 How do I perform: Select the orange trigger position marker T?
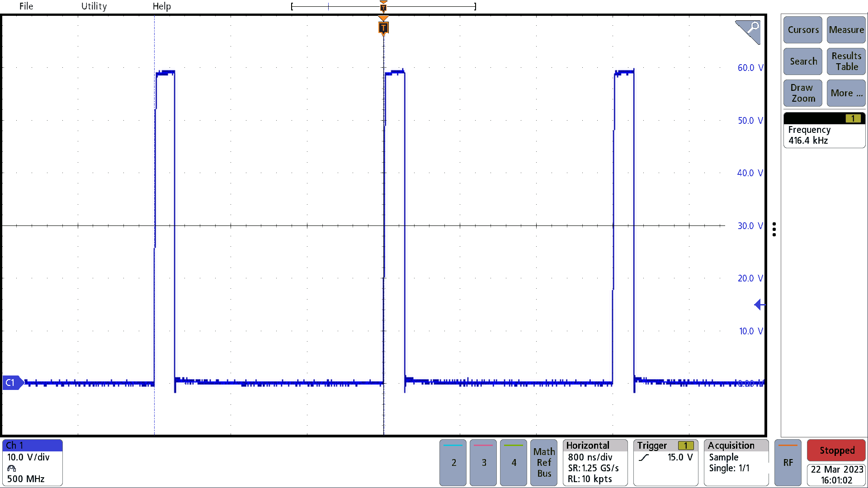[x=383, y=28]
